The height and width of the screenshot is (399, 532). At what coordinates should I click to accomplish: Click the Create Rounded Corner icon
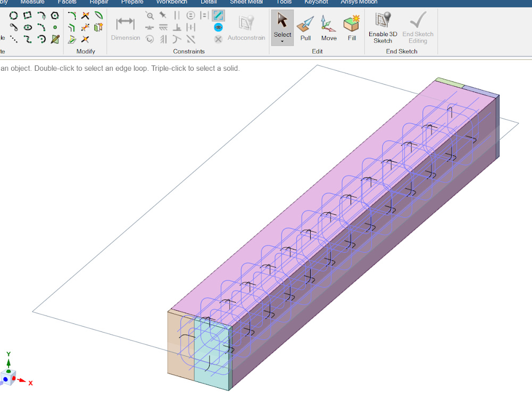point(72,15)
